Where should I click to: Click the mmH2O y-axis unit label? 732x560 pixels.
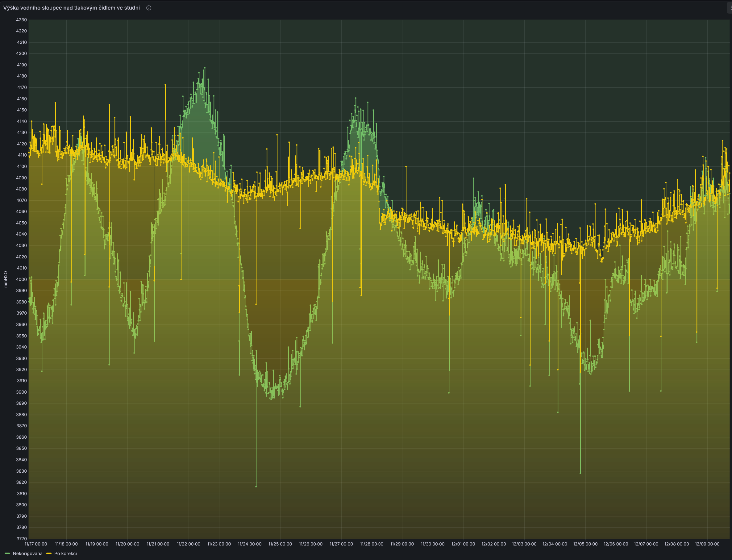[6, 279]
